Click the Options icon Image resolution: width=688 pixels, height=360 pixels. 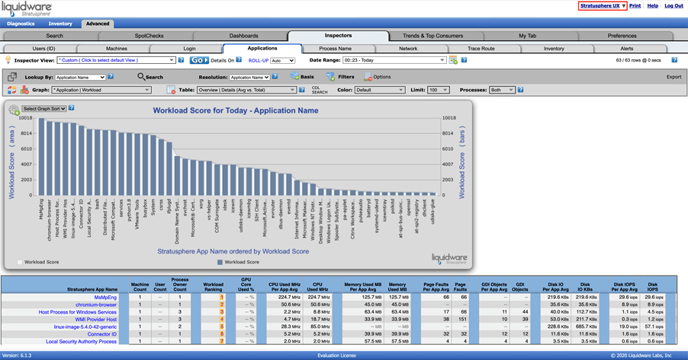click(x=368, y=77)
